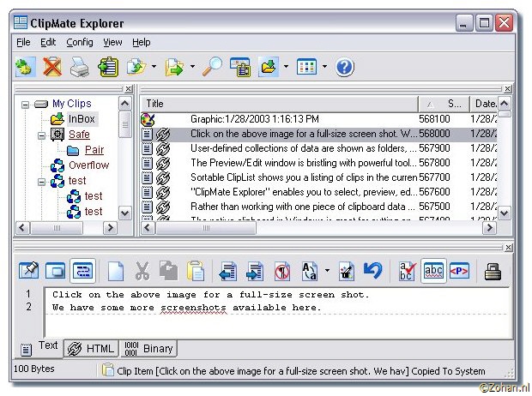Viewport: 532px width, 396px height.
Task: Close the editor panel with X
Action: pyautogui.click(x=508, y=248)
